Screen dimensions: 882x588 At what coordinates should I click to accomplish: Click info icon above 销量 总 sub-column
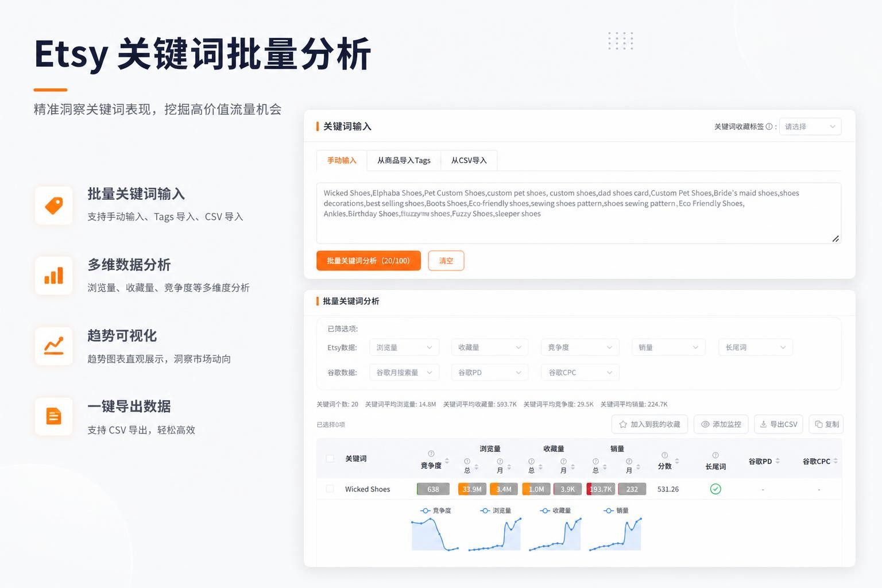(x=595, y=461)
